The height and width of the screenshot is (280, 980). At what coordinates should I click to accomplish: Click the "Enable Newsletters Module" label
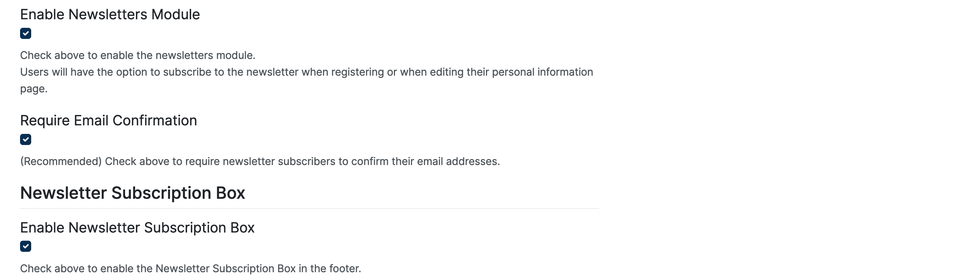[110, 14]
